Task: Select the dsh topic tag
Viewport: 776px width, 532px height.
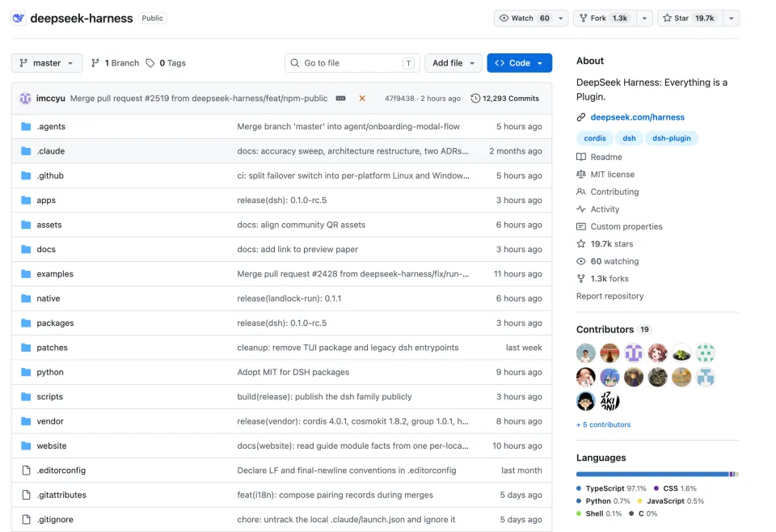Action: [629, 138]
